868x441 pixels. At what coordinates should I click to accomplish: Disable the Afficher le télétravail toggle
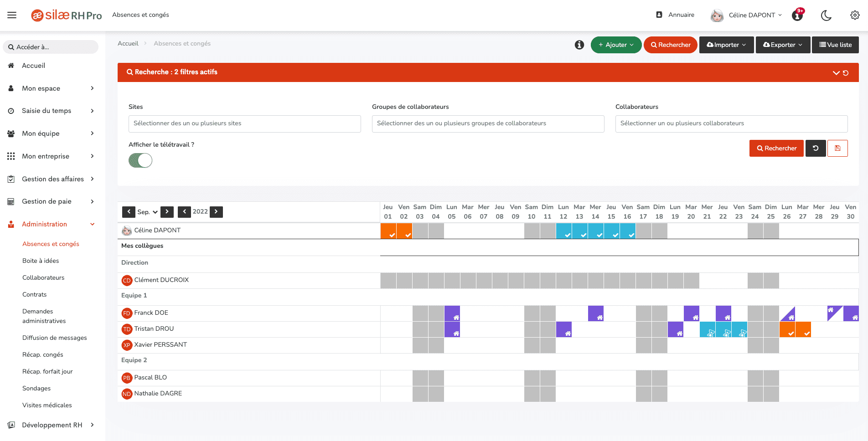pos(140,160)
